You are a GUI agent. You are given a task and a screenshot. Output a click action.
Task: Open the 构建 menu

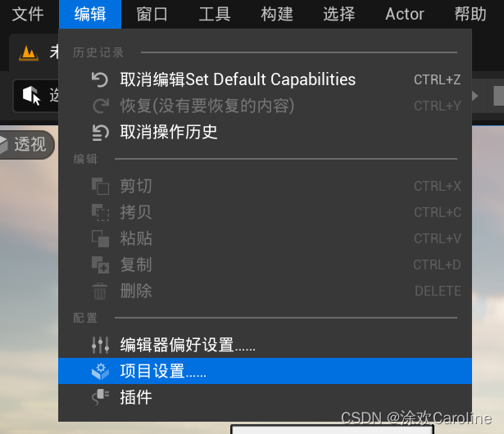(x=277, y=14)
